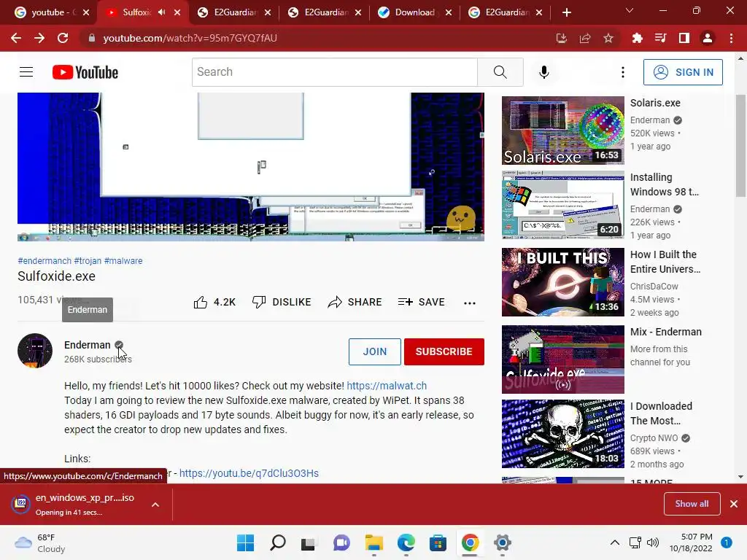Click the Enderman channel name
The image size is (747, 560).
tap(88, 345)
